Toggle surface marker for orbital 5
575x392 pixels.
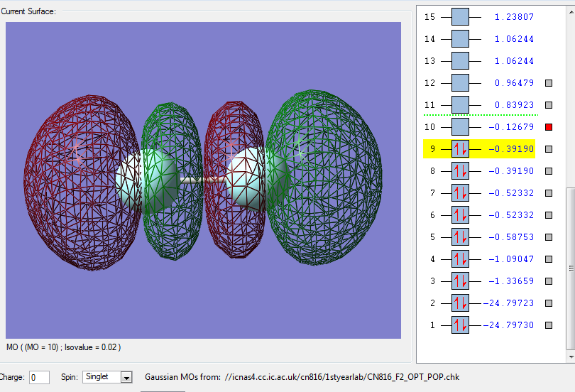(549, 237)
